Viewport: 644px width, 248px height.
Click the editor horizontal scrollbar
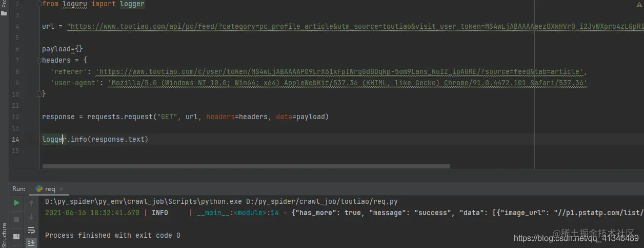(246, 166)
